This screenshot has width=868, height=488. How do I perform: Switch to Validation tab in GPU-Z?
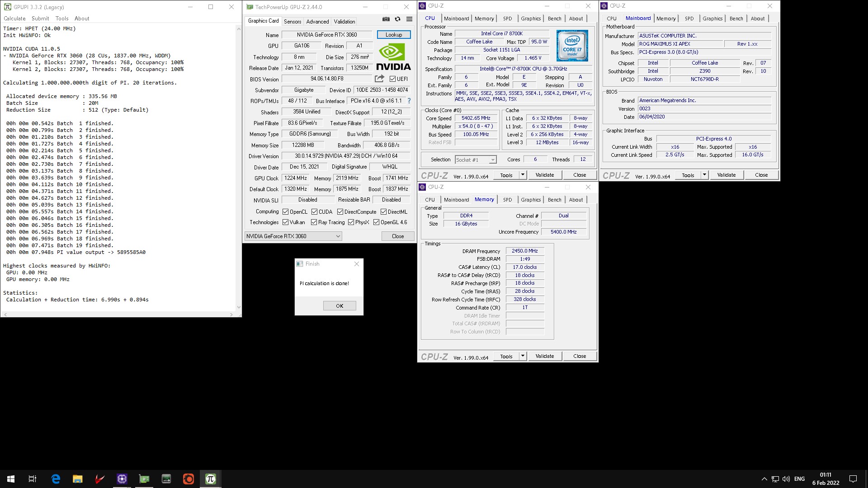344,22
